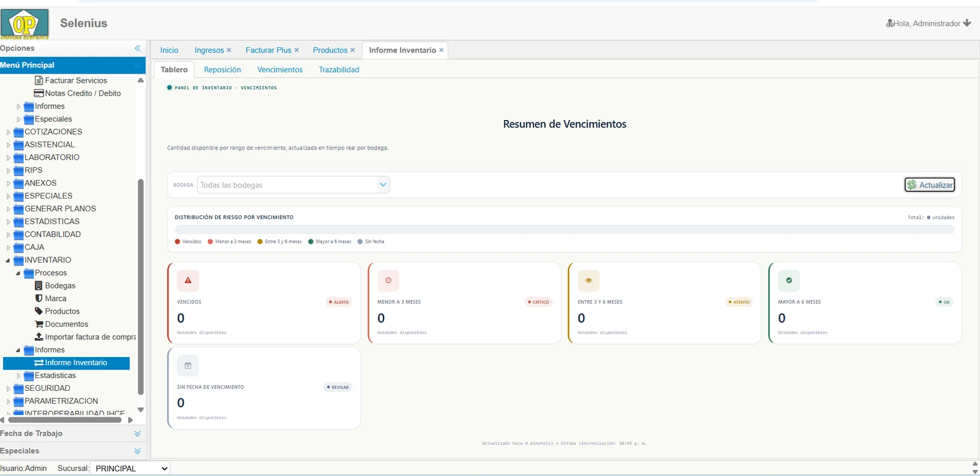This screenshot has width=980, height=476.
Task: Expand the Especiales bottom panel
Action: (x=137, y=451)
